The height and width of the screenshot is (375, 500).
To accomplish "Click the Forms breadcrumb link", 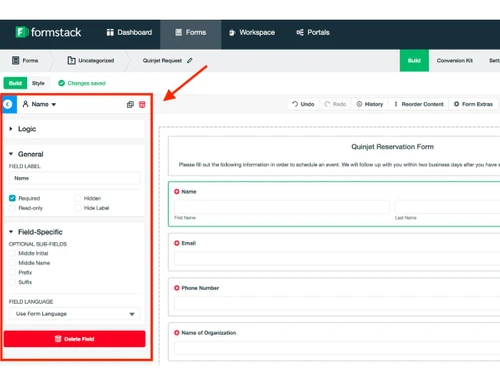I will (x=25, y=60).
